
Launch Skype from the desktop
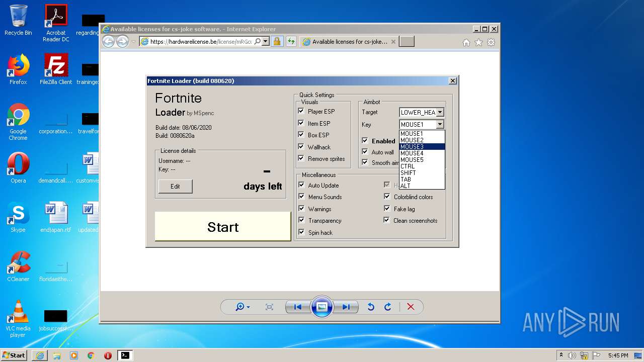click(x=18, y=217)
